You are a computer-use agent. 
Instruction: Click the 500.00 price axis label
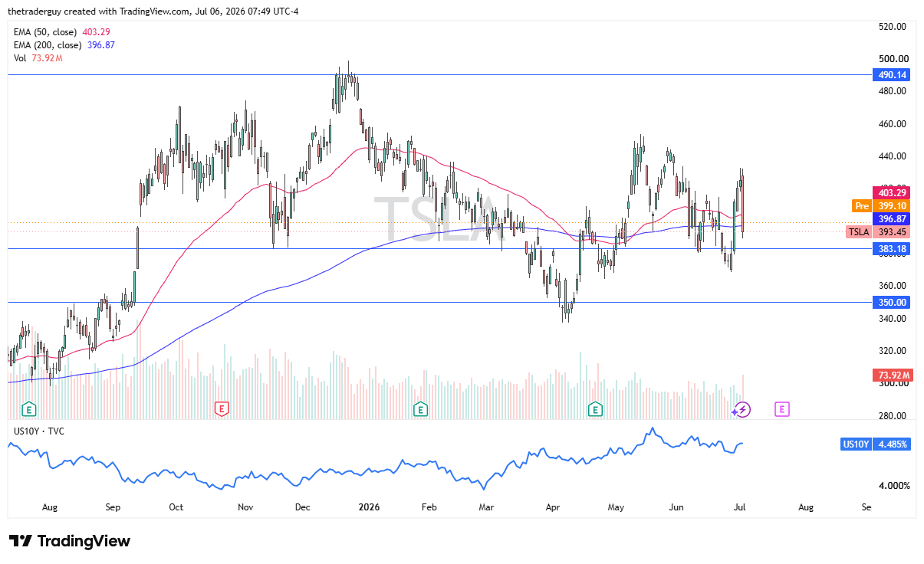click(893, 59)
